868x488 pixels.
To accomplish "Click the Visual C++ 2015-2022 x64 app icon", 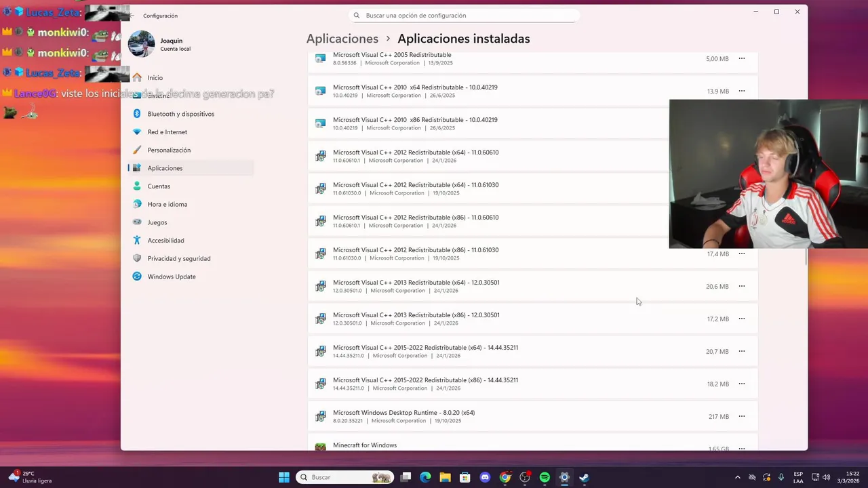I will click(320, 351).
